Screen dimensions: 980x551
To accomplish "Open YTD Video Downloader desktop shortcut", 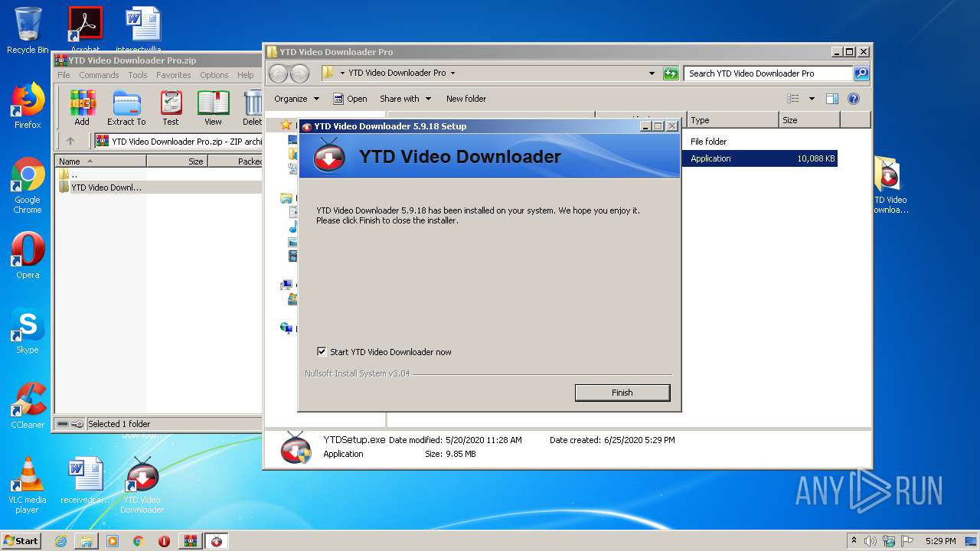I will click(x=142, y=485).
